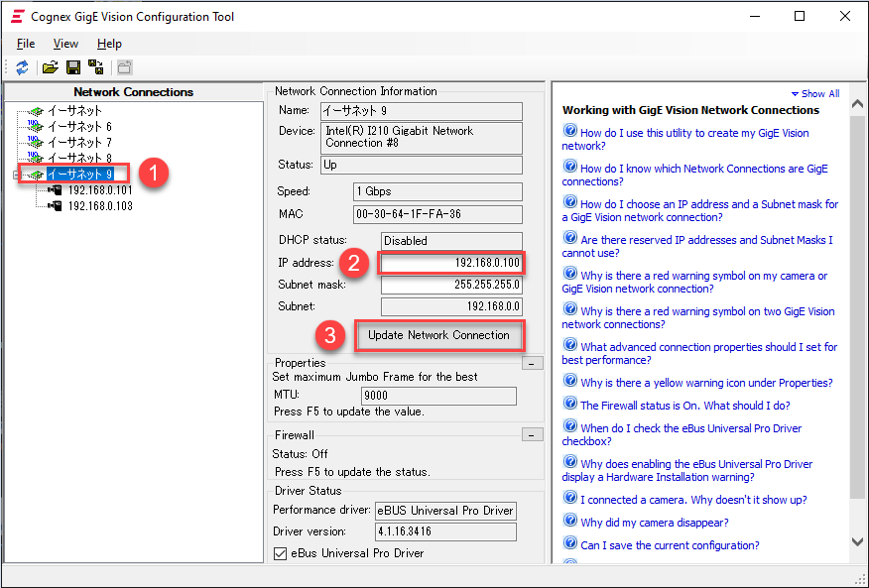Click the Refresh toolbar icon
869x588 pixels.
(x=22, y=67)
